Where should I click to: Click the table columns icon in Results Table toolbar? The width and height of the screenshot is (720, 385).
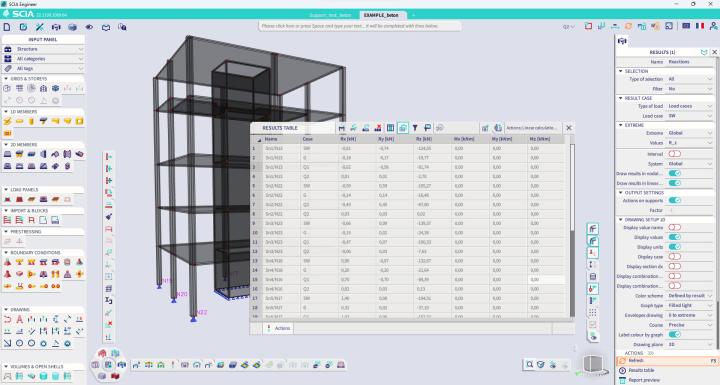[x=390, y=128]
